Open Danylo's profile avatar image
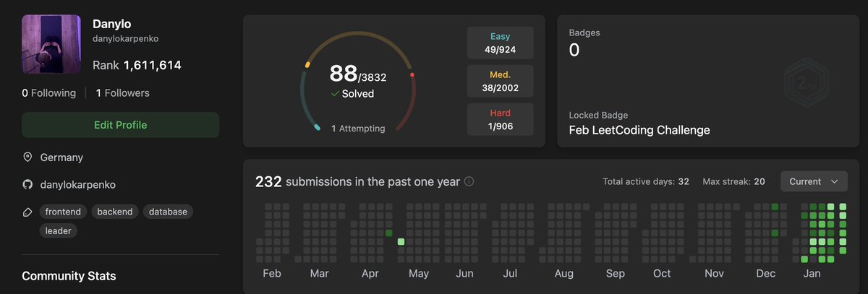 pyautogui.click(x=51, y=44)
